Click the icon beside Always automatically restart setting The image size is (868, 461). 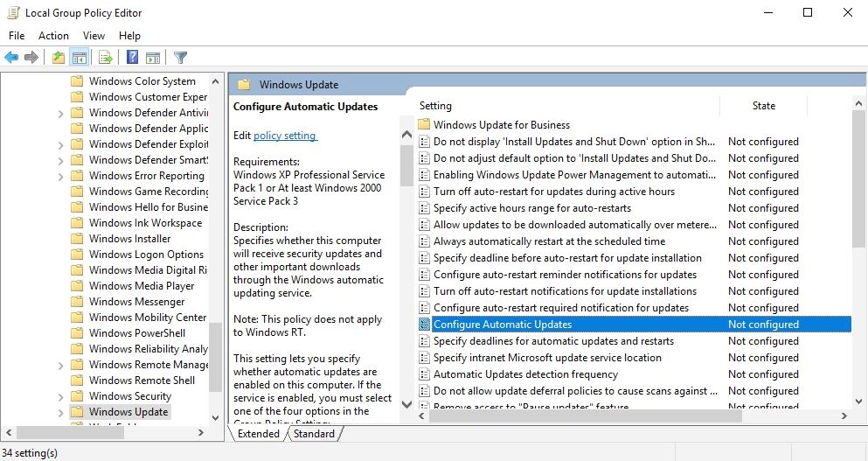pos(424,241)
